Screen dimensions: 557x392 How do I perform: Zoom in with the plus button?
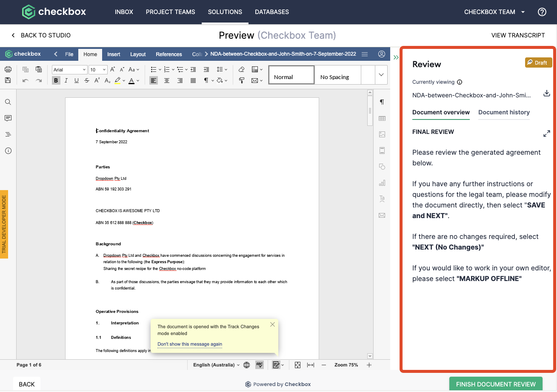point(369,365)
